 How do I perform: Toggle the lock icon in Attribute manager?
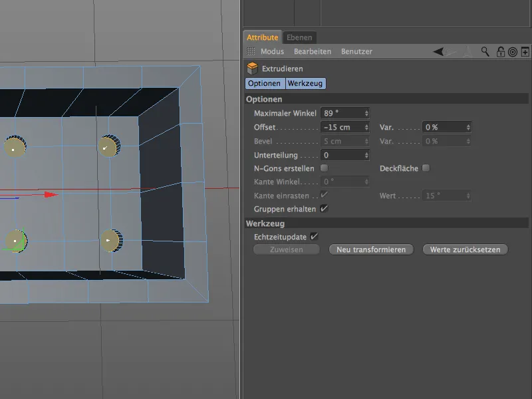coord(501,52)
